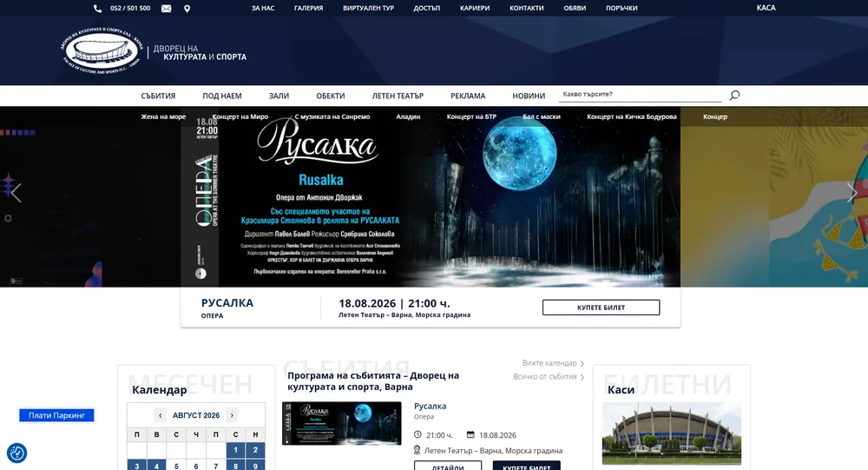Screen dimensions: 868x470
Task: Open the ПОРЪЧКИ menu item
Action: (621, 9)
